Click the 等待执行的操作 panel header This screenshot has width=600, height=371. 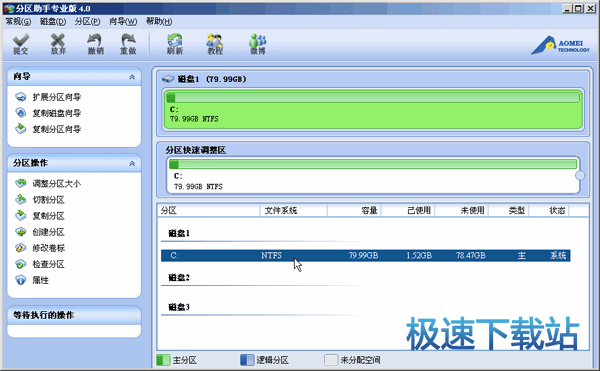74,315
